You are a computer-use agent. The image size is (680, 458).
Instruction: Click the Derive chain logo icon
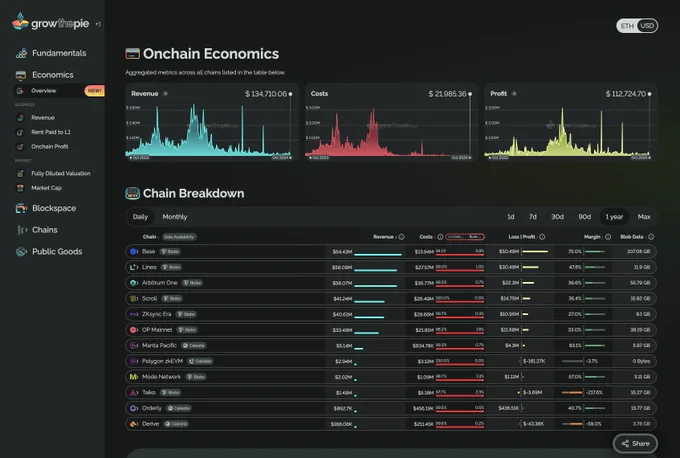point(134,424)
